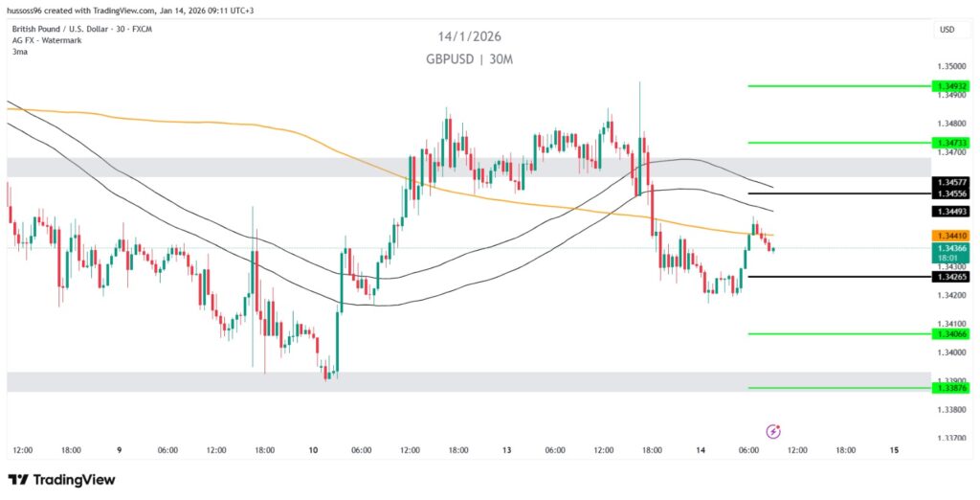Viewport: 980px width, 500px height.
Task: Select the 3ma indicator label
Action: 20,52
